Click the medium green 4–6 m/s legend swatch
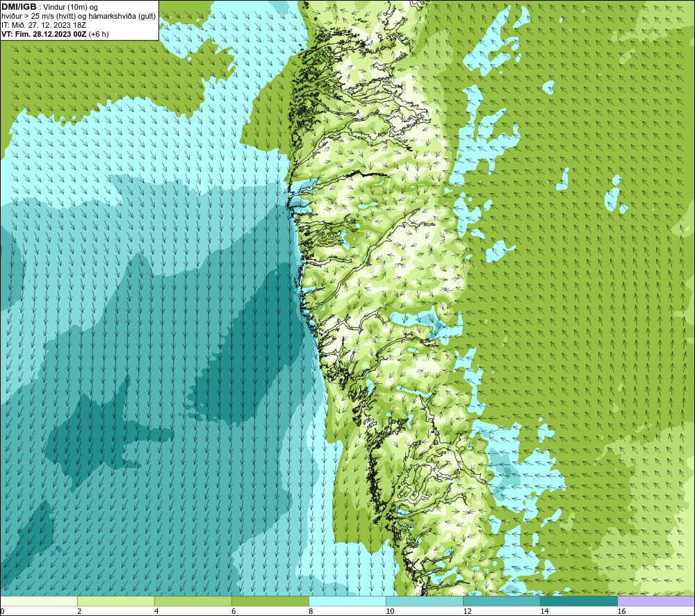This screenshot has width=695, height=616. point(193,601)
